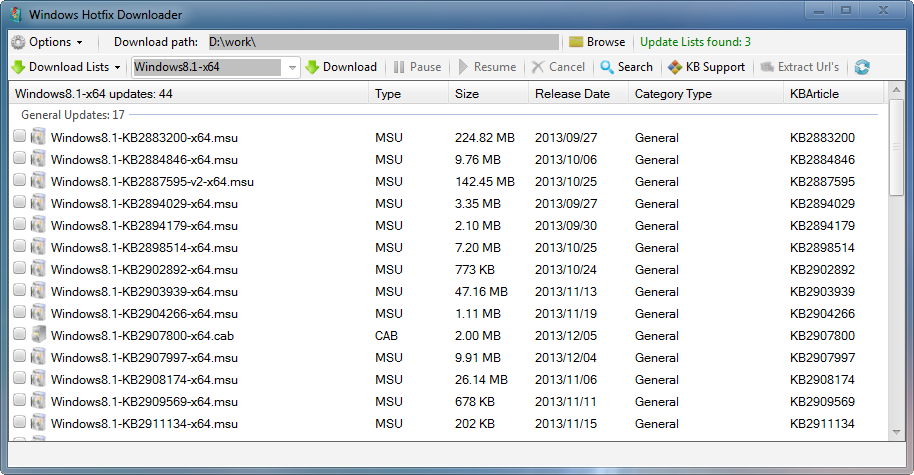The height and width of the screenshot is (475, 914).
Task: Check the box for KB2911134 update
Action: point(19,421)
